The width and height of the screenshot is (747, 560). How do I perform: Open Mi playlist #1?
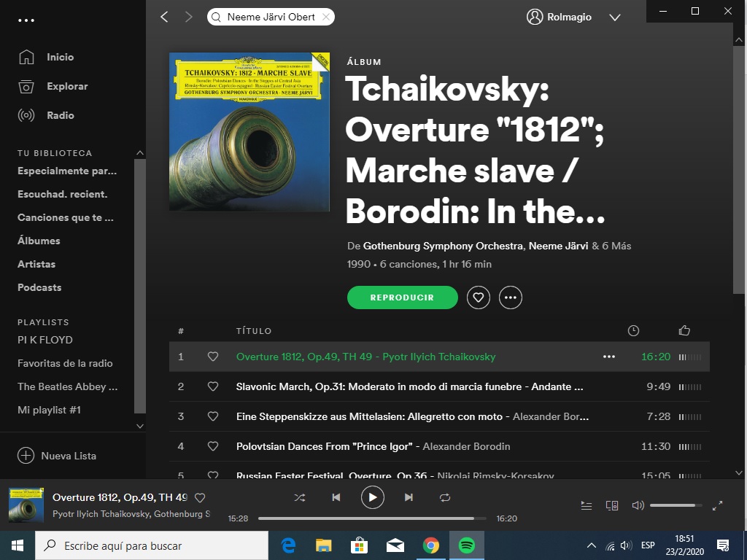(49, 410)
